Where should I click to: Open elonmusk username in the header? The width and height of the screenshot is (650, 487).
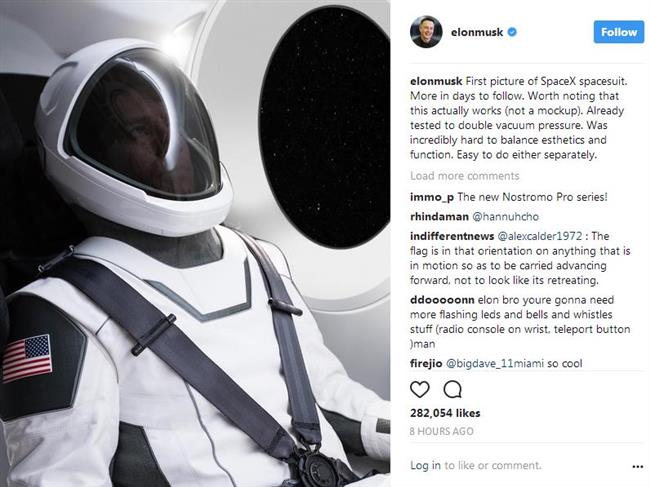click(x=477, y=32)
